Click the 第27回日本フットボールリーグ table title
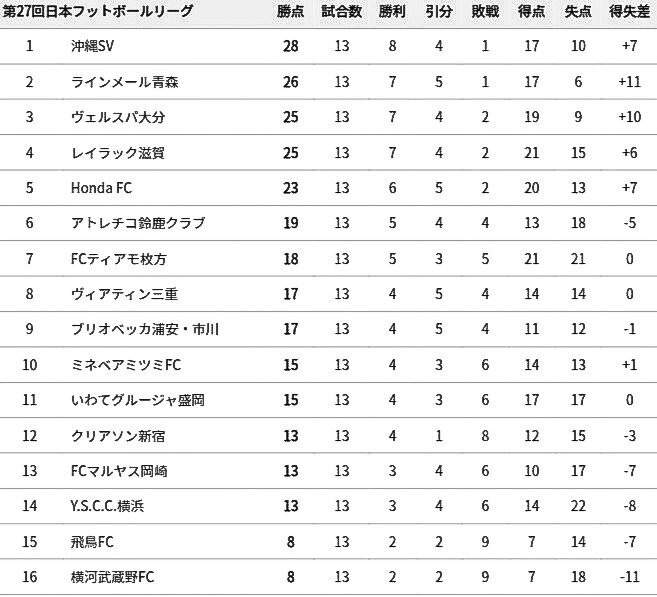657x597 pixels. click(98, 11)
